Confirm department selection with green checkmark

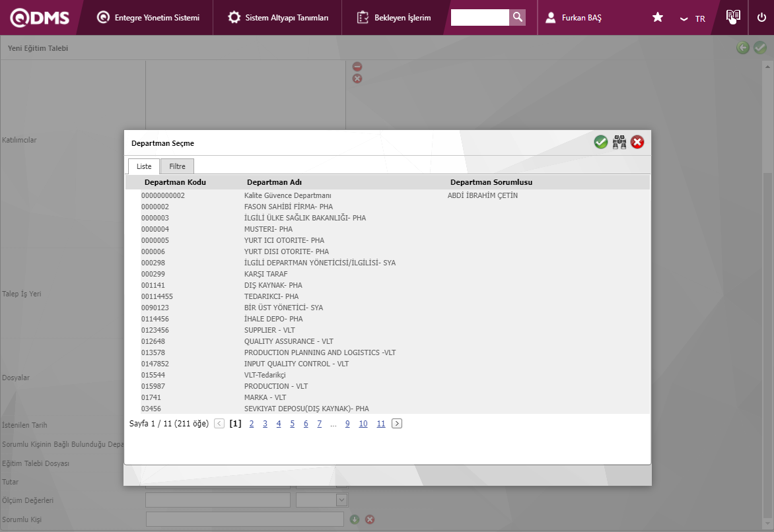600,142
